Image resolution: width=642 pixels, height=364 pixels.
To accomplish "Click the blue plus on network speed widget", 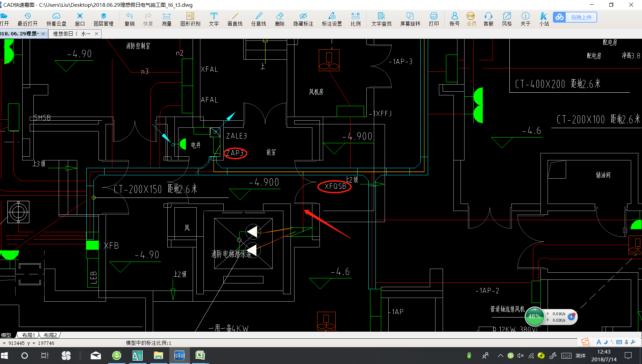I will (571, 317).
